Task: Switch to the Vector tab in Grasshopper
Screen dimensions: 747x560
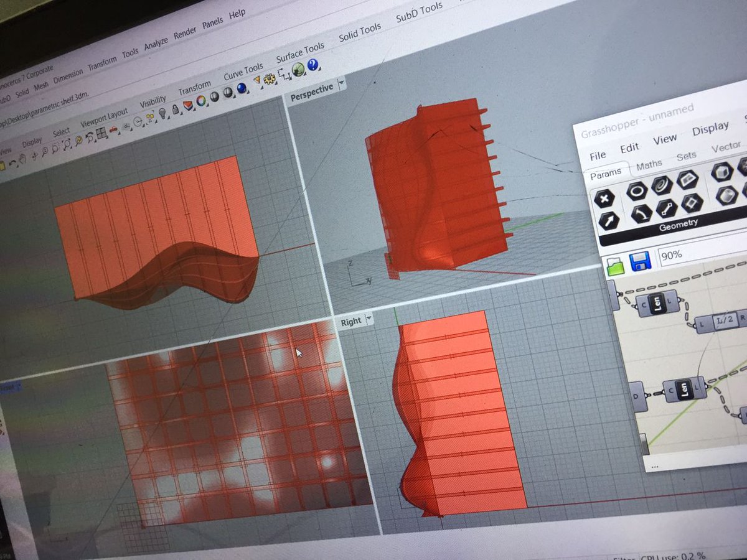Action: [x=726, y=147]
